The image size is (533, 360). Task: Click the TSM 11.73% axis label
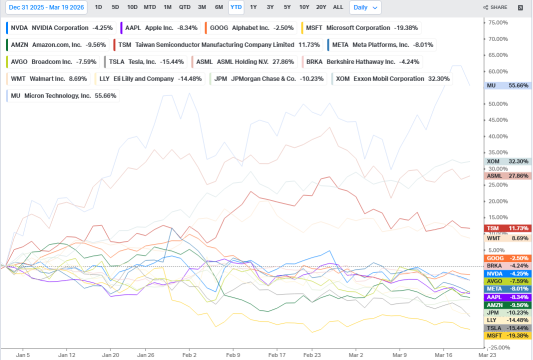[x=507, y=228]
